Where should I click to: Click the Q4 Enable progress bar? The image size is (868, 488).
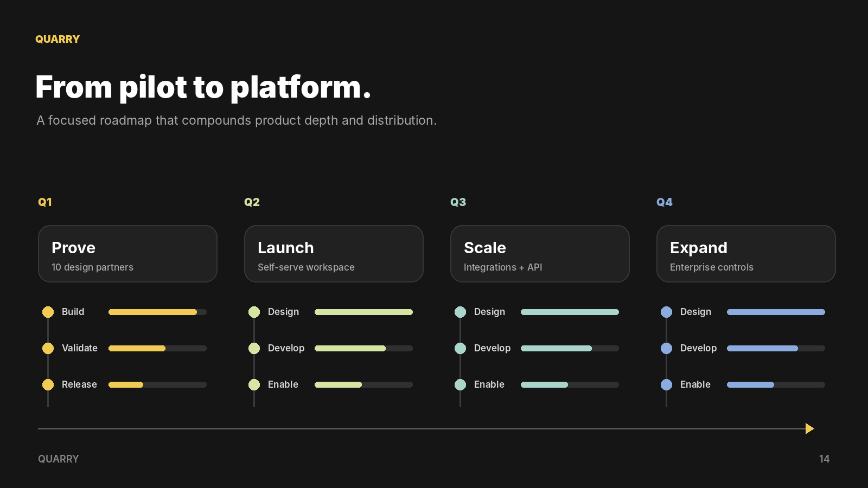tap(776, 384)
